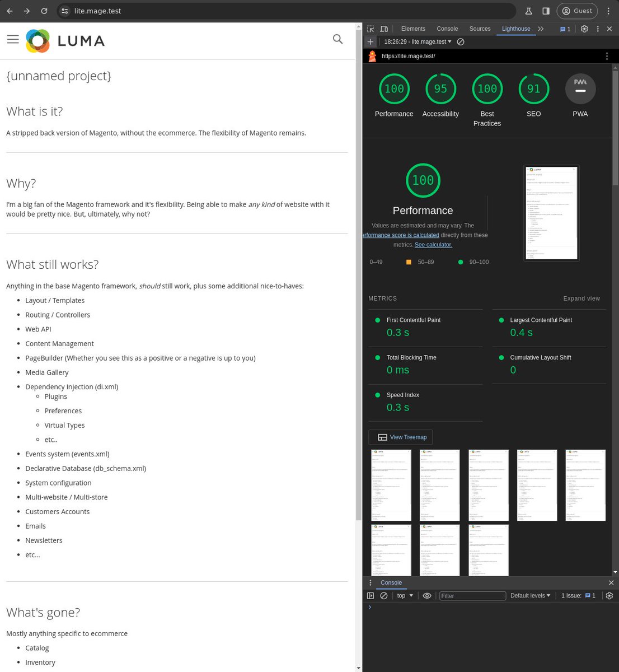Open the See calculator link
The width and height of the screenshot is (619, 672).
pos(433,245)
